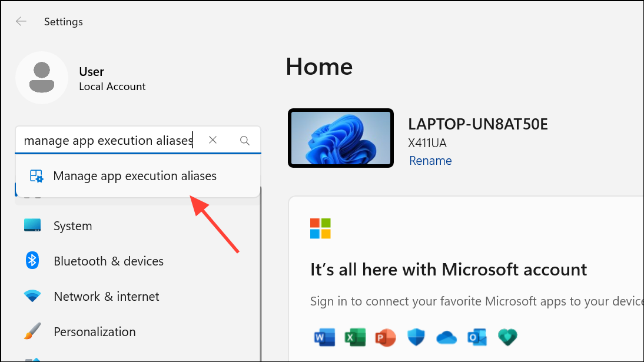Open the Word app icon
The height and width of the screenshot is (362, 644).
tap(324, 337)
